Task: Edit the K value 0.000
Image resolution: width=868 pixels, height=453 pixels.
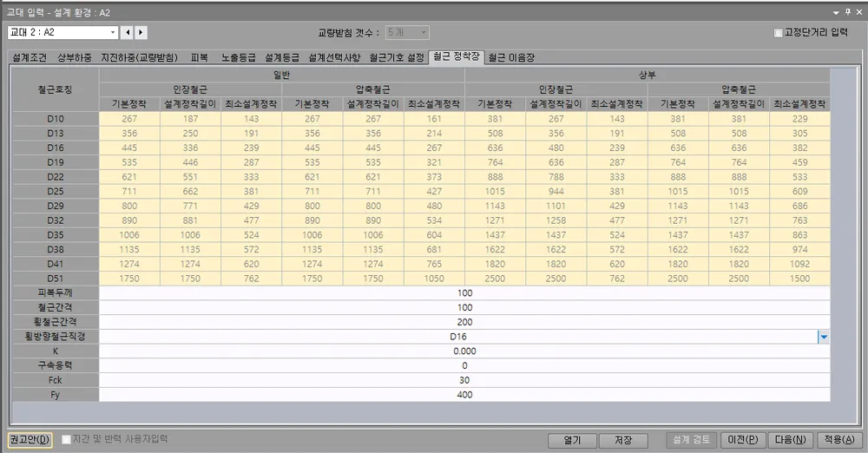Action: [x=464, y=351]
